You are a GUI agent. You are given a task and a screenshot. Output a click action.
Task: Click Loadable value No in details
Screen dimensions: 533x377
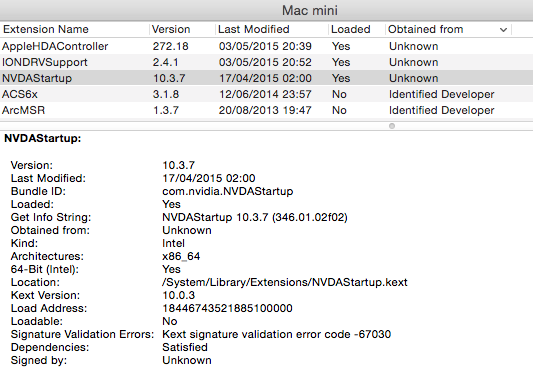(170, 321)
